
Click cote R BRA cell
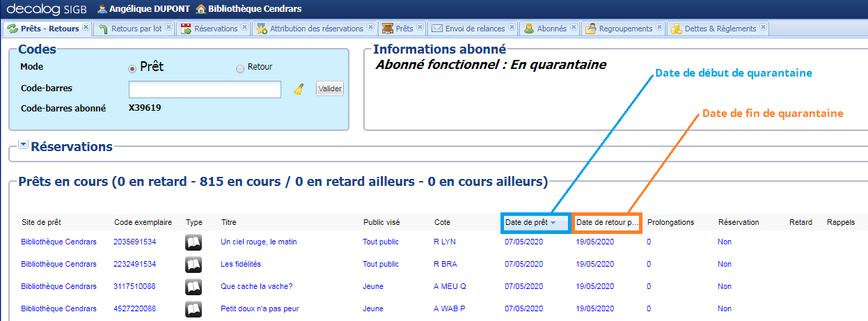click(x=445, y=265)
